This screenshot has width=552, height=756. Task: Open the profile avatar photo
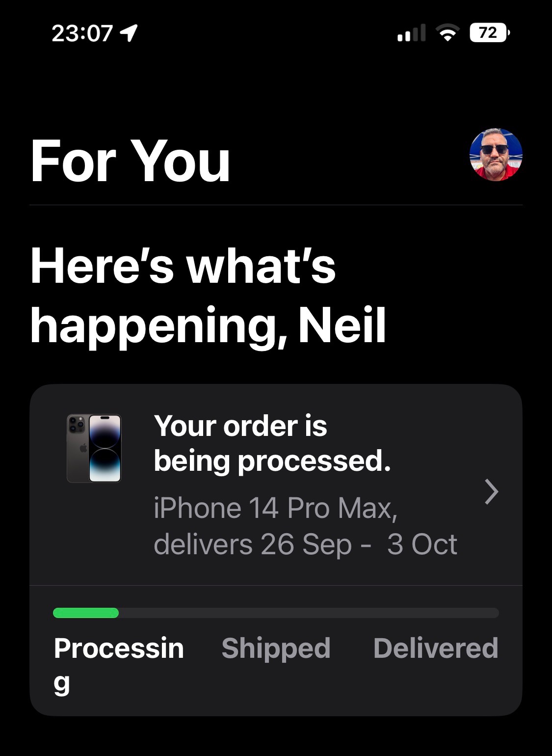pos(496,155)
